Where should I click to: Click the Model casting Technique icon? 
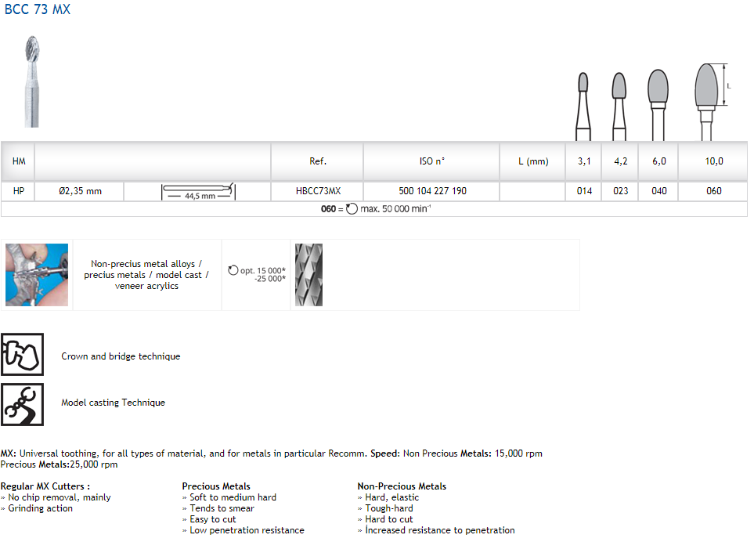pos(22,404)
